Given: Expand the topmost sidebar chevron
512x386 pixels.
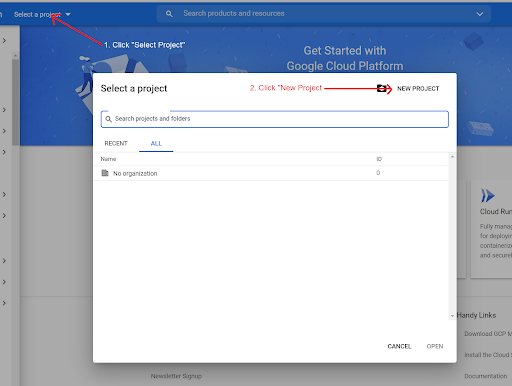Looking at the screenshot, I should [4, 41].
